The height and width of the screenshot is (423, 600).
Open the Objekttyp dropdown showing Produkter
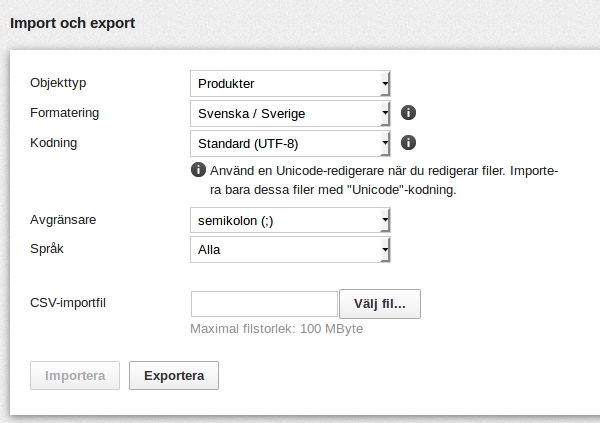(290, 83)
